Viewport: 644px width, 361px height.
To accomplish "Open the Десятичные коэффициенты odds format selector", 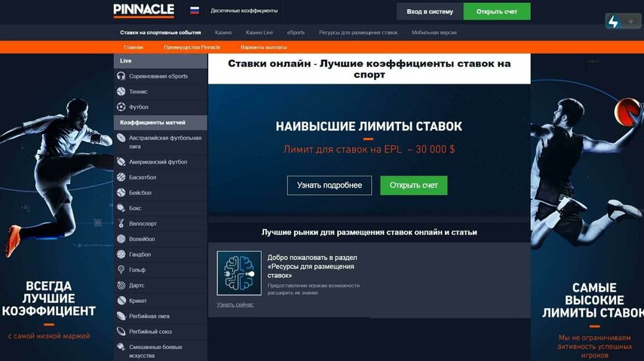I will (x=244, y=11).
